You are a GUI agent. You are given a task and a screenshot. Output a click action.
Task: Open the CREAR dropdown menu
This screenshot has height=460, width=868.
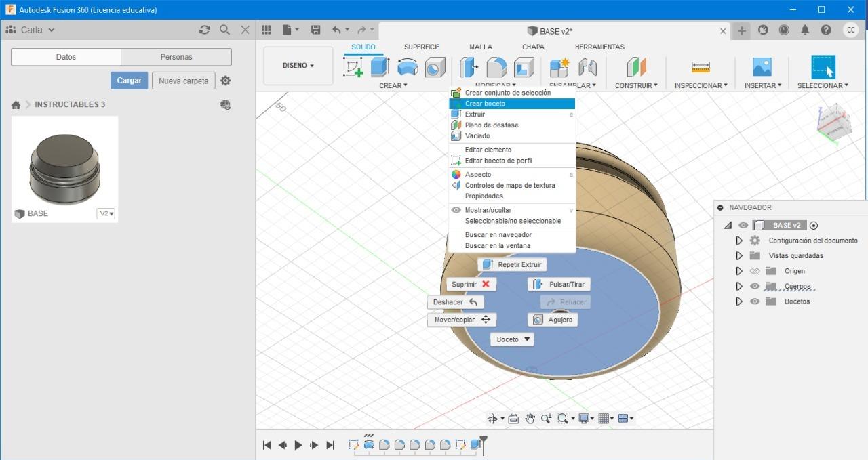(393, 86)
